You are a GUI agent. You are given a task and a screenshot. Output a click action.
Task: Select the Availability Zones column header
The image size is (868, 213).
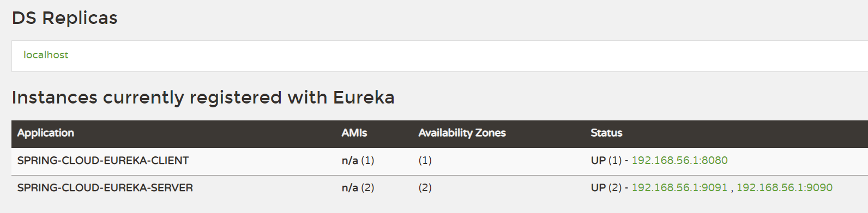point(462,133)
